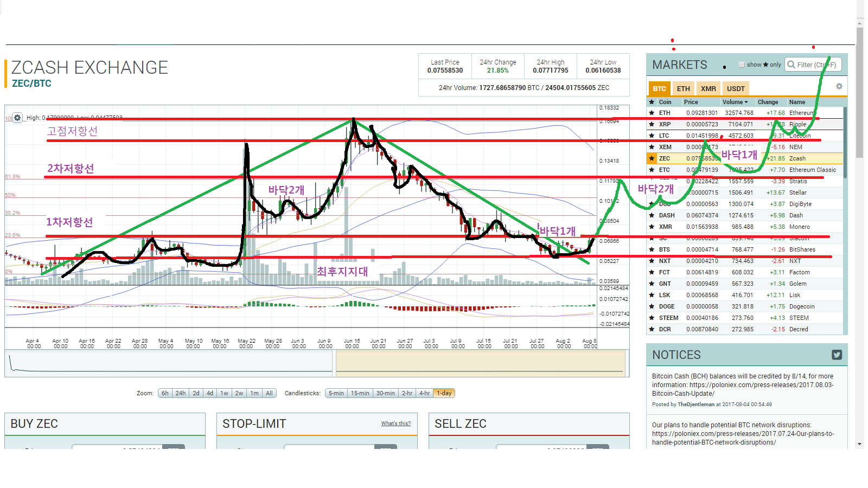This screenshot has width=868, height=488.
Task: Toggle favorite star for STEEM row
Action: coord(652,318)
